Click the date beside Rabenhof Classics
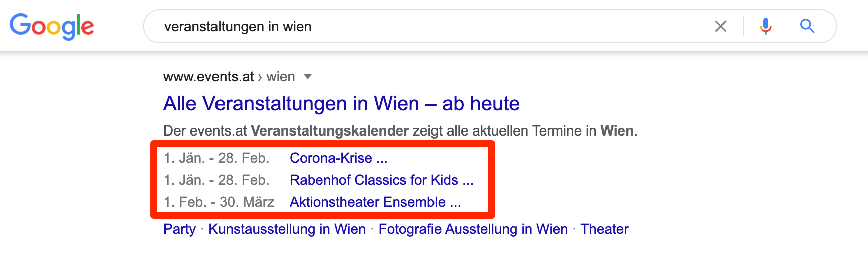Screen dimensions: 868x265 (216, 180)
